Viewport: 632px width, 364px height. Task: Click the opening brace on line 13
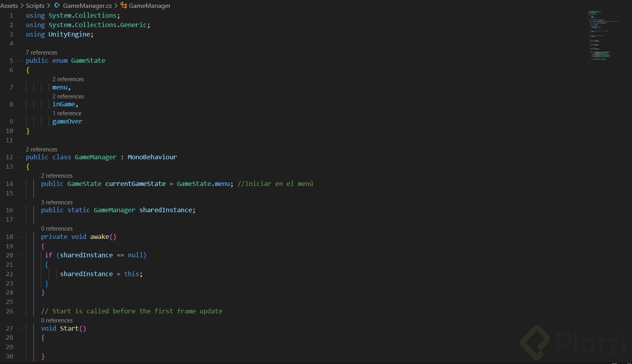click(28, 167)
